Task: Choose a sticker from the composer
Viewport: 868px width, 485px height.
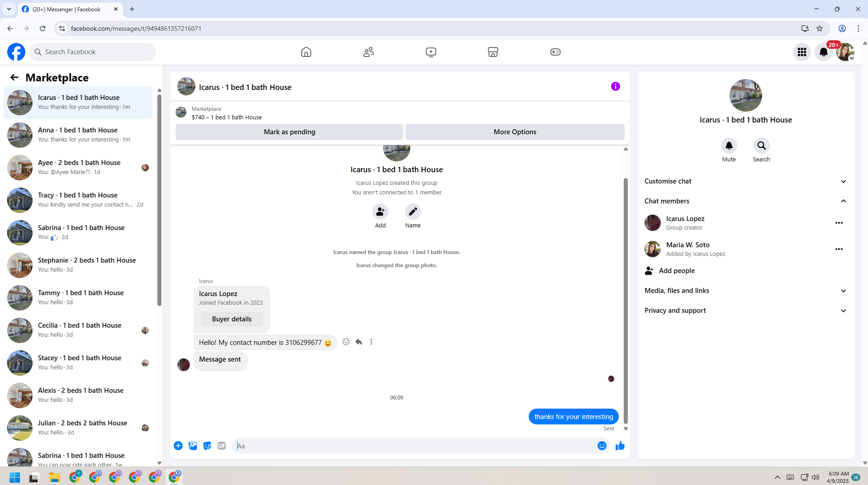Action: click(207, 446)
